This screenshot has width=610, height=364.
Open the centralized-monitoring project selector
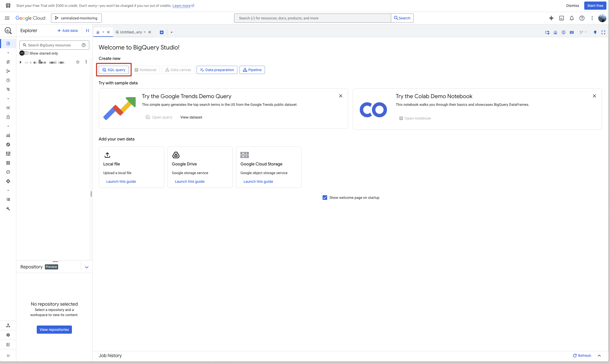click(x=76, y=18)
